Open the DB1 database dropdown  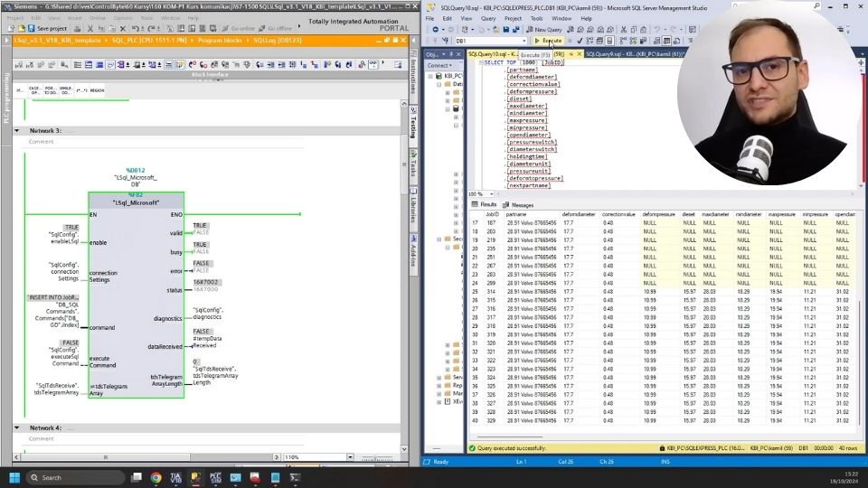pyautogui.click(x=524, y=41)
